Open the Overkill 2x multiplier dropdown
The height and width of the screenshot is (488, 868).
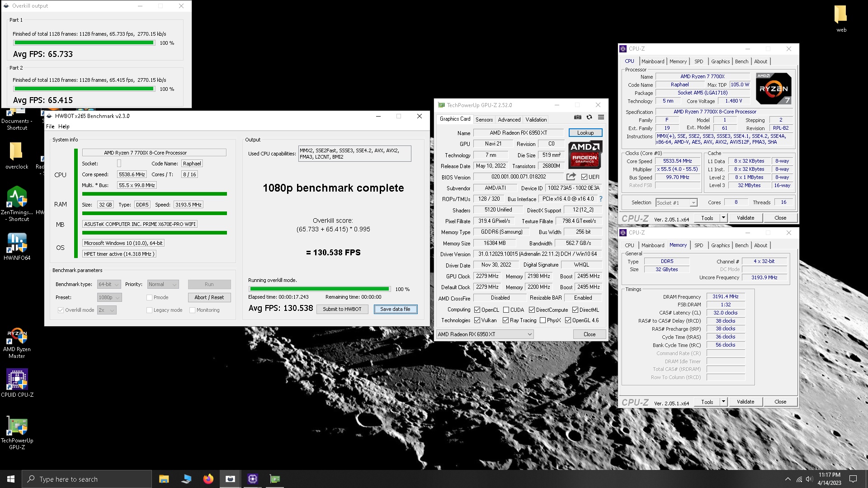point(107,310)
